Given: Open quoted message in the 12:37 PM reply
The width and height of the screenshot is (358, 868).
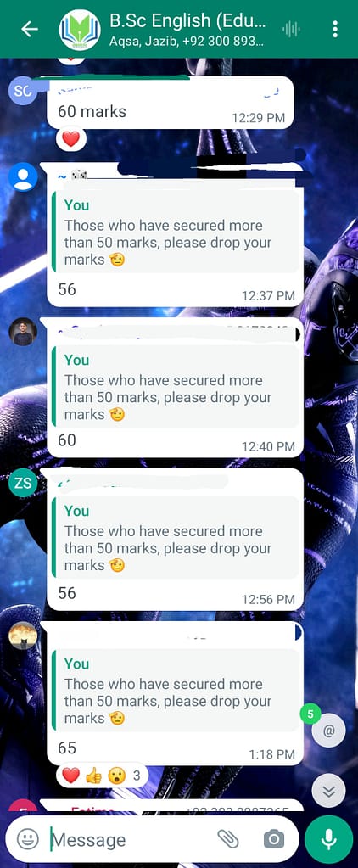Looking at the screenshot, I should point(176,232).
